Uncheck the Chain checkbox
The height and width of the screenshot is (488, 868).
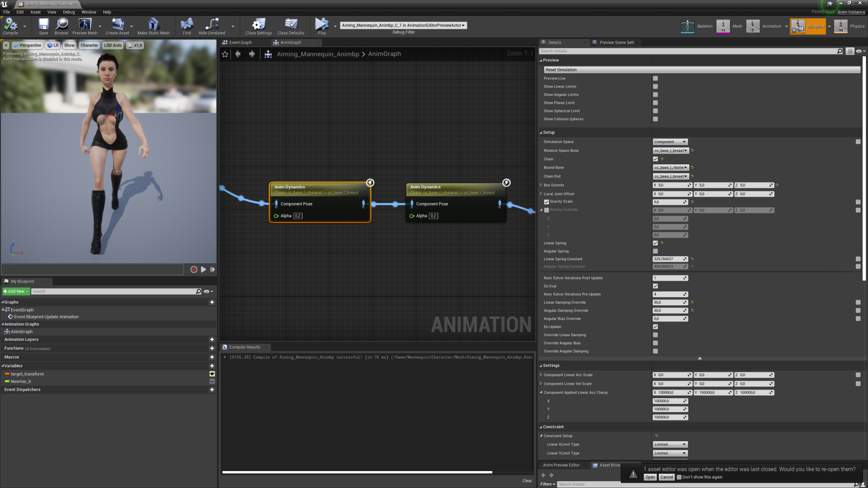pos(655,159)
